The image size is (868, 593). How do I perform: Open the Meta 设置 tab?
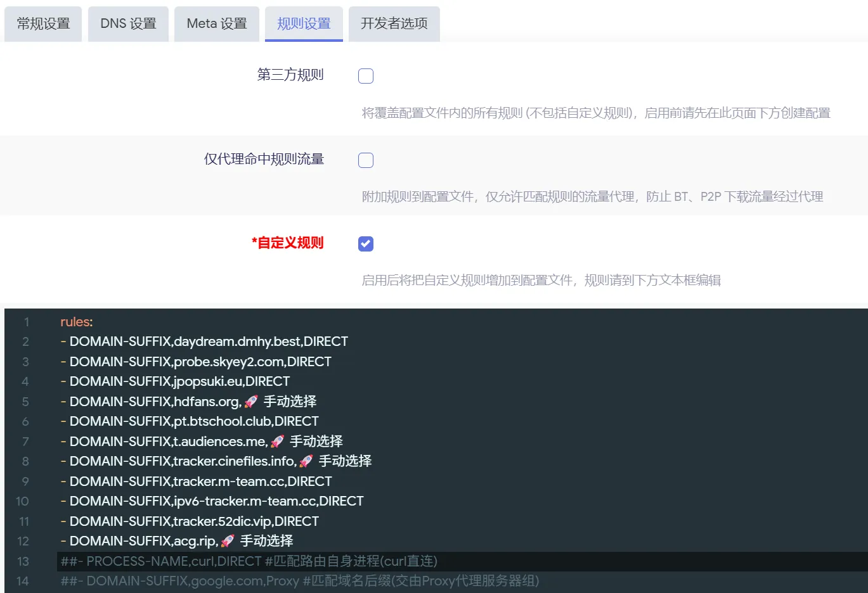[x=217, y=23]
